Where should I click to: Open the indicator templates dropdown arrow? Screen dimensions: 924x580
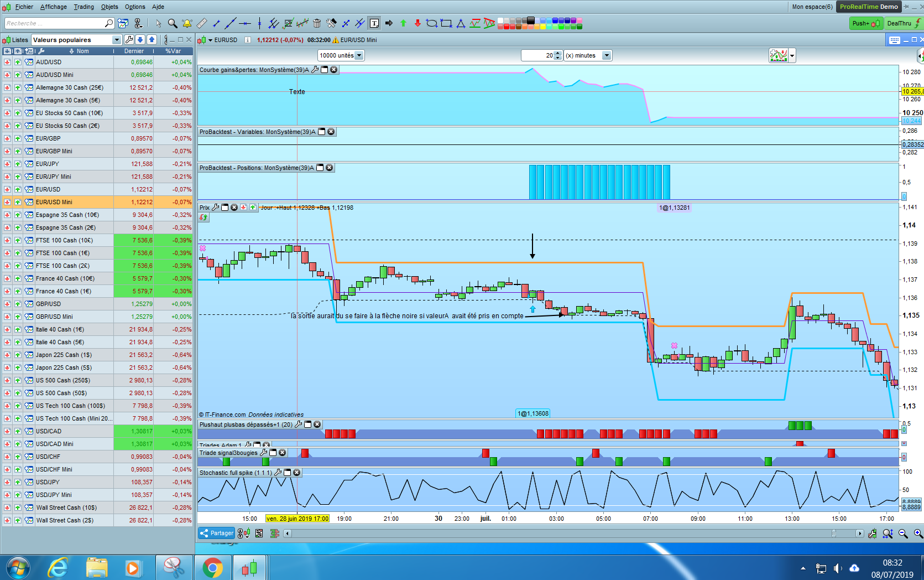click(792, 55)
